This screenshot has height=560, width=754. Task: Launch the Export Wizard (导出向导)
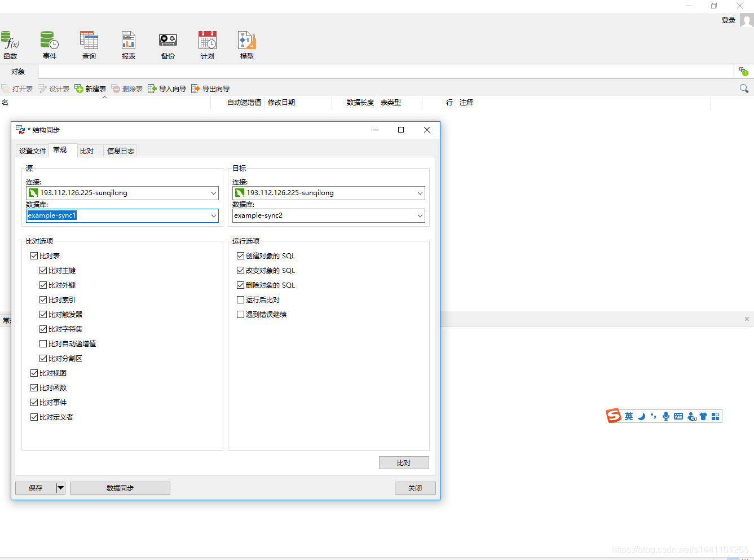tap(210, 89)
